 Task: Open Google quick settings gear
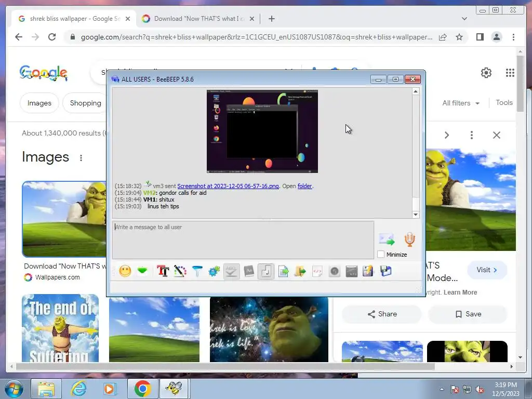coord(486,73)
